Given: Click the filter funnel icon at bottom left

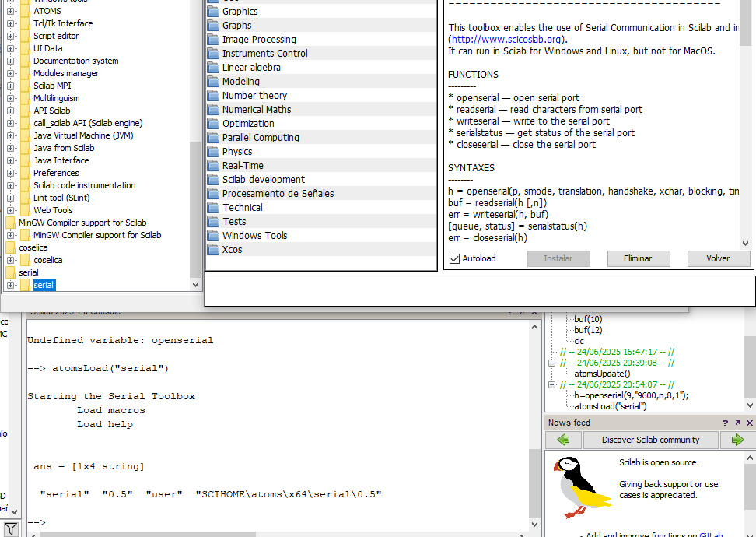Looking at the screenshot, I should pyautogui.click(x=11, y=529).
